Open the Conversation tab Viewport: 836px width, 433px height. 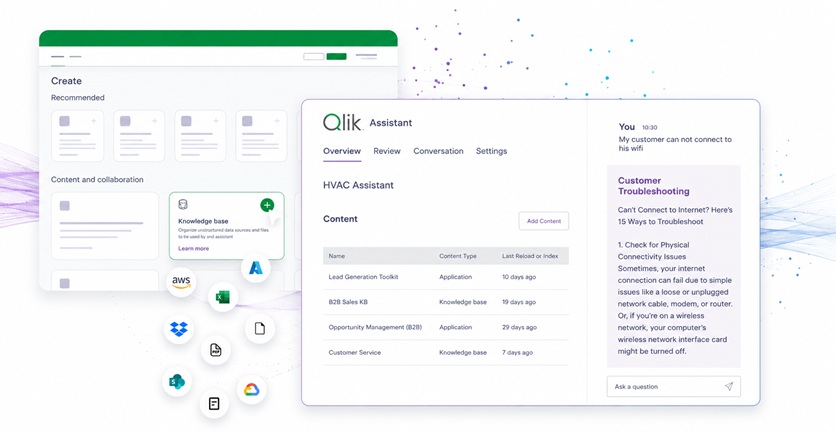438,151
